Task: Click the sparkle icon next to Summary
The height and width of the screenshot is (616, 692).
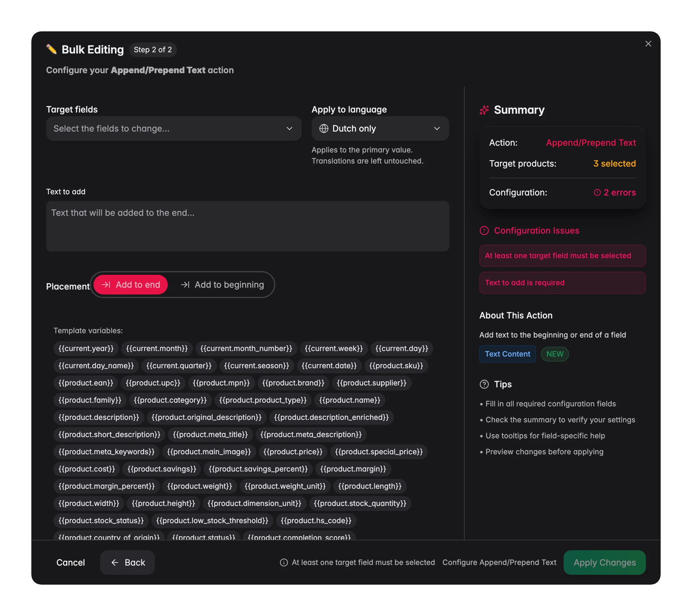Action: 484,110
